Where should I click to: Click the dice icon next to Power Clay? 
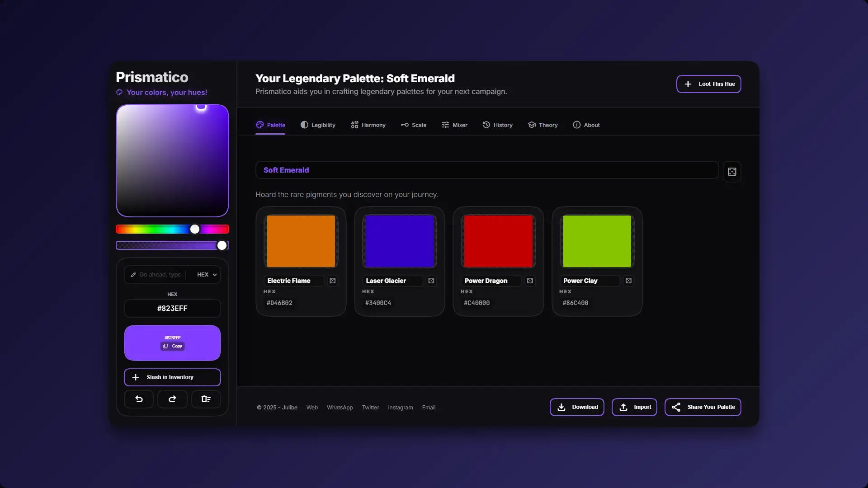628,281
